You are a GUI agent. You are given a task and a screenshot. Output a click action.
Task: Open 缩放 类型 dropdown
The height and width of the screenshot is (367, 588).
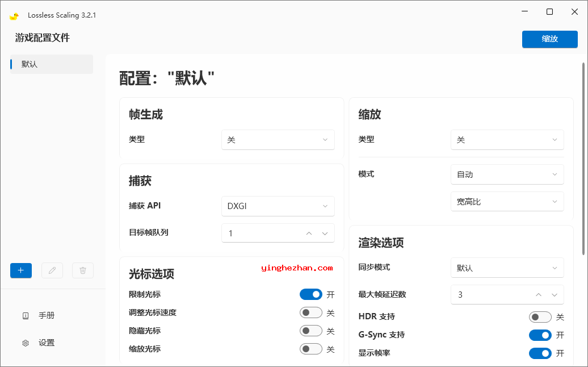point(507,140)
